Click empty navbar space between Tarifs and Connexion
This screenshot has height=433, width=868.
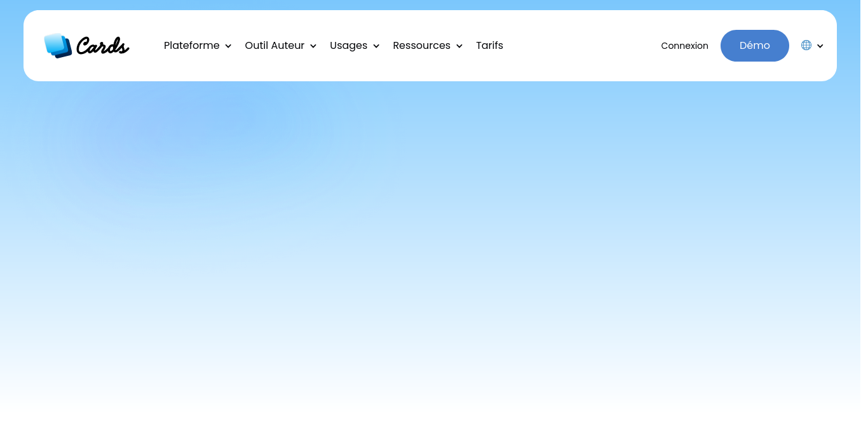[581, 46]
